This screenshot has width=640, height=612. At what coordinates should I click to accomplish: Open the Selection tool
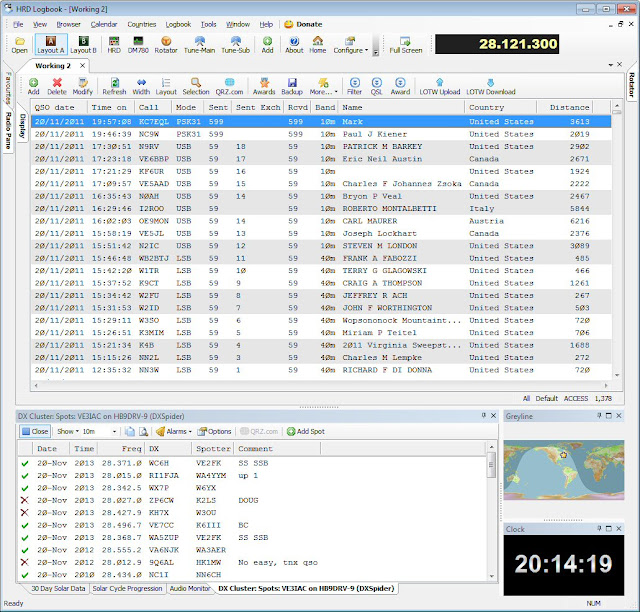(196, 86)
